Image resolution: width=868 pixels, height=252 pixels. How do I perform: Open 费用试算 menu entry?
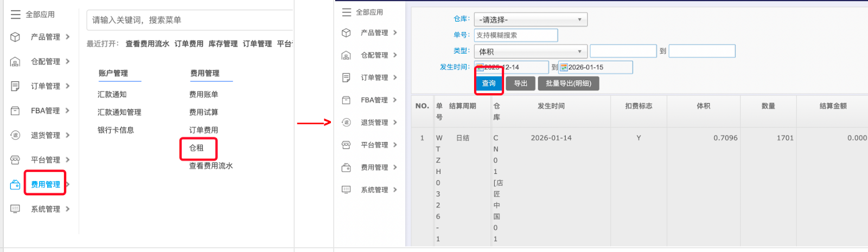[x=203, y=112]
